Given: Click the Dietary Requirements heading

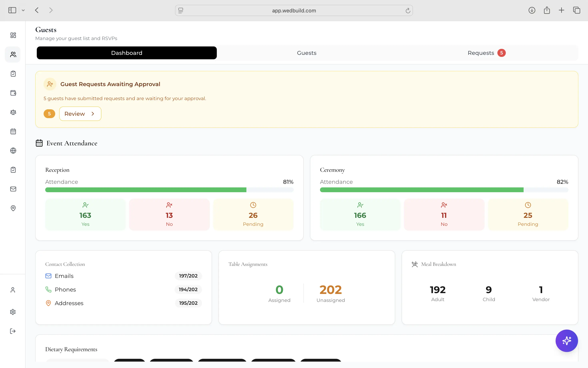Looking at the screenshot, I should point(71,350).
